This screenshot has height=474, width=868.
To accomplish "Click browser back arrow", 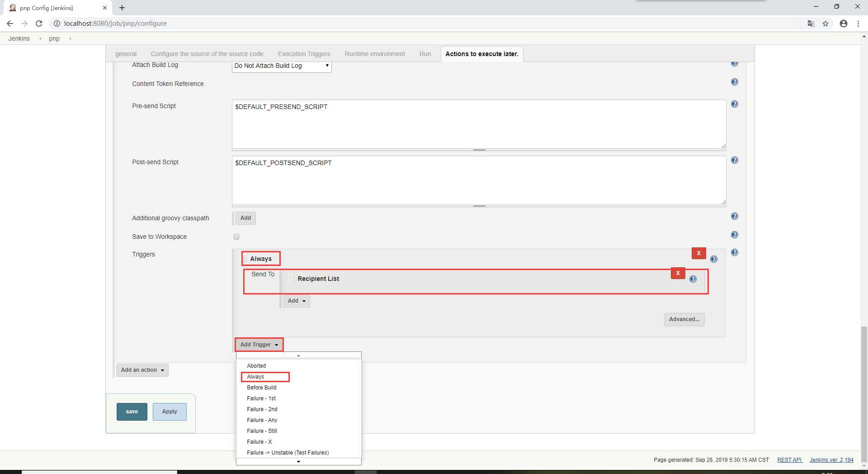I will (10, 24).
